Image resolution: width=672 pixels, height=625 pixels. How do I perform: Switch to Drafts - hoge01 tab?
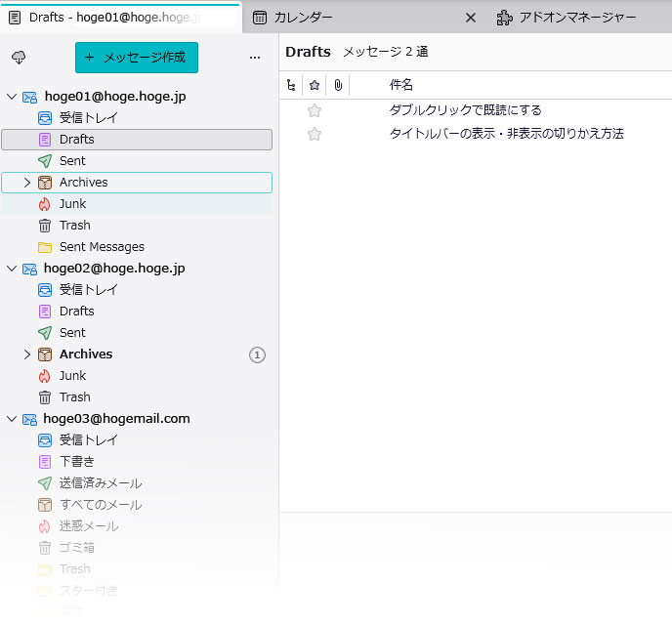(121, 18)
